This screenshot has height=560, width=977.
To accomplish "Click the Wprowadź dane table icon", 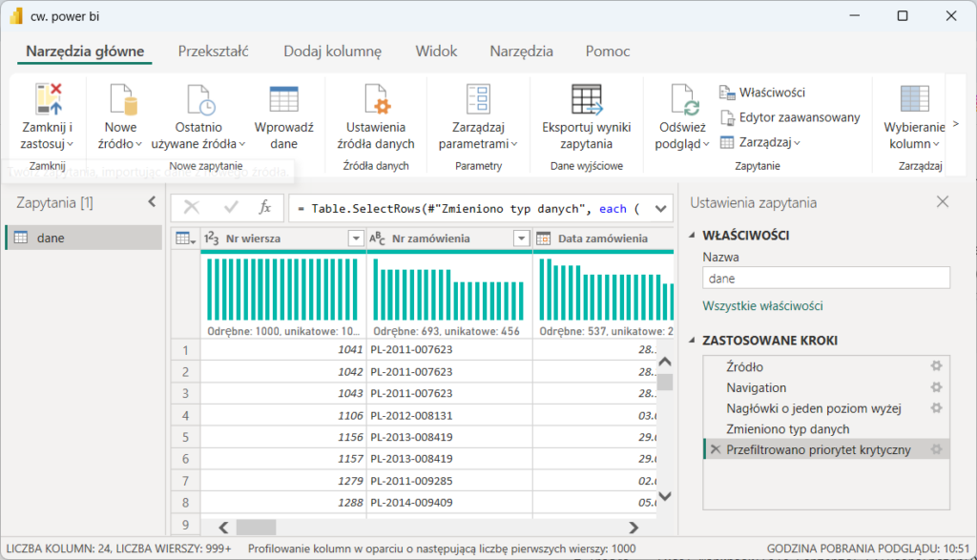I will pyautogui.click(x=284, y=99).
